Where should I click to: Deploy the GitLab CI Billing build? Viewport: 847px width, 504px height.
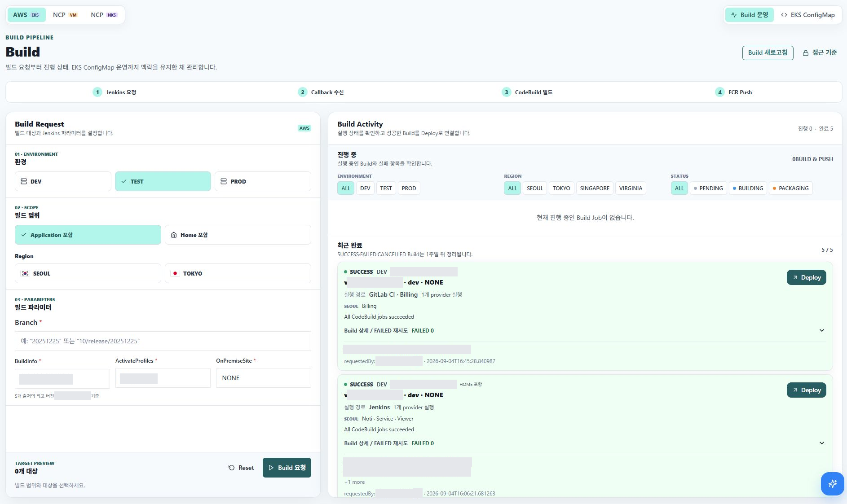coord(806,277)
